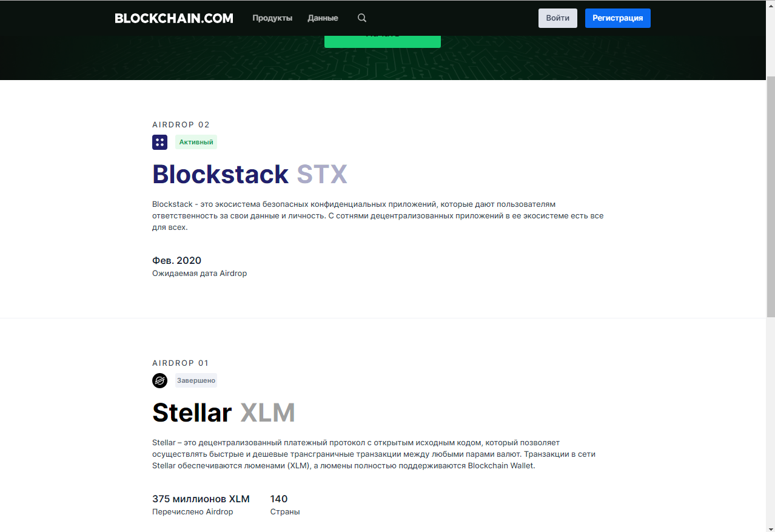Viewport: 775px width, 532px height.
Task: Click the scrollbar down arrow
Action: pyautogui.click(x=770, y=527)
